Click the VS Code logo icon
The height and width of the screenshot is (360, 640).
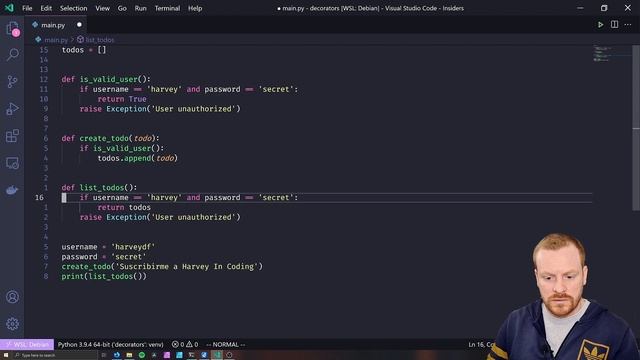point(9,8)
